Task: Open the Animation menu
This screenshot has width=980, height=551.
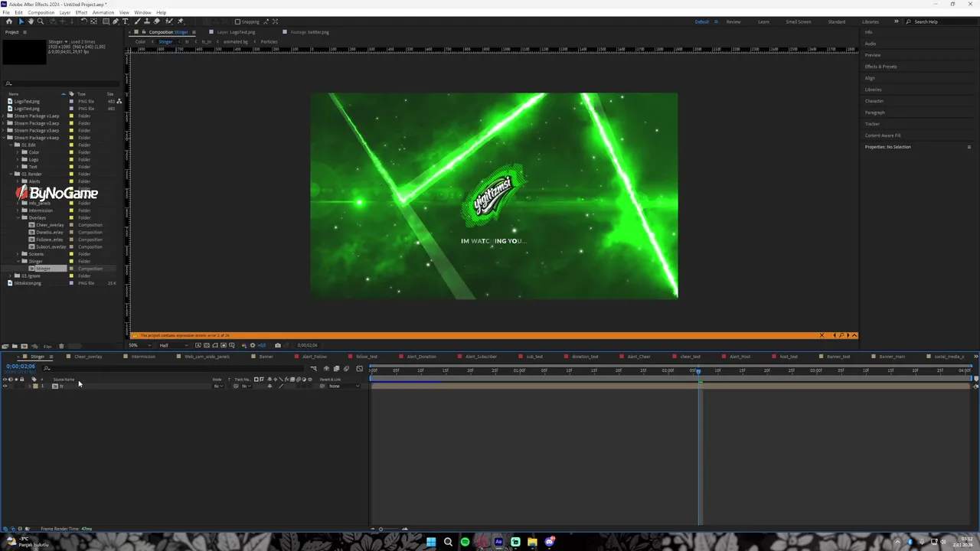Action: [103, 12]
